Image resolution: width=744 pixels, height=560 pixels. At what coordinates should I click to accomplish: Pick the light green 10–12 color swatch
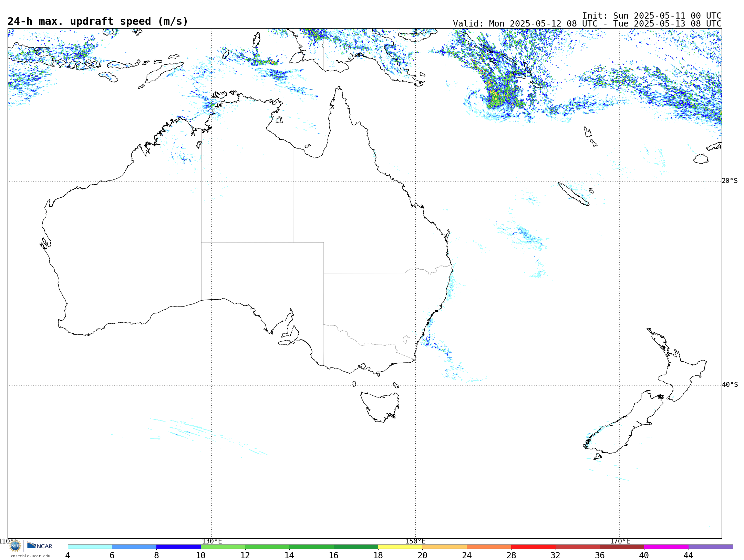pos(223,547)
